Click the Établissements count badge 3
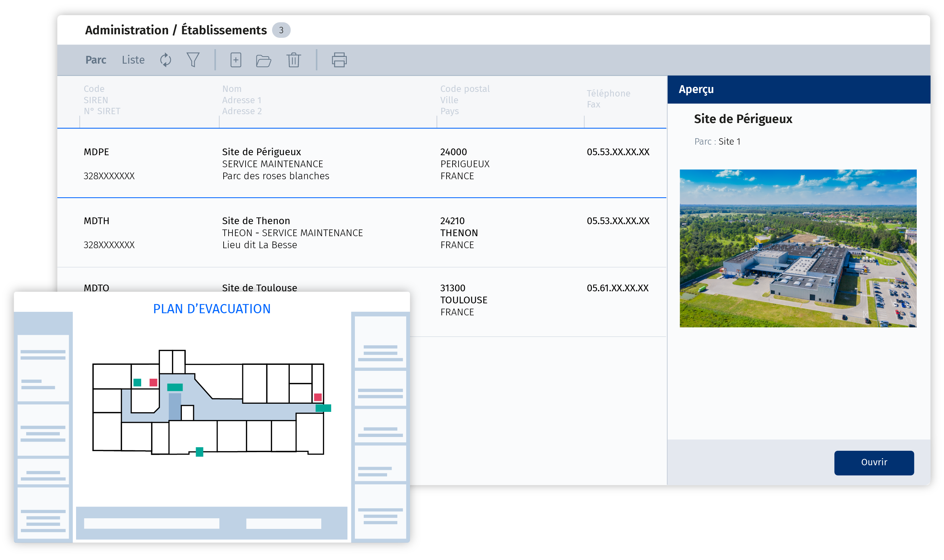944x560 pixels. pos(281,30)
